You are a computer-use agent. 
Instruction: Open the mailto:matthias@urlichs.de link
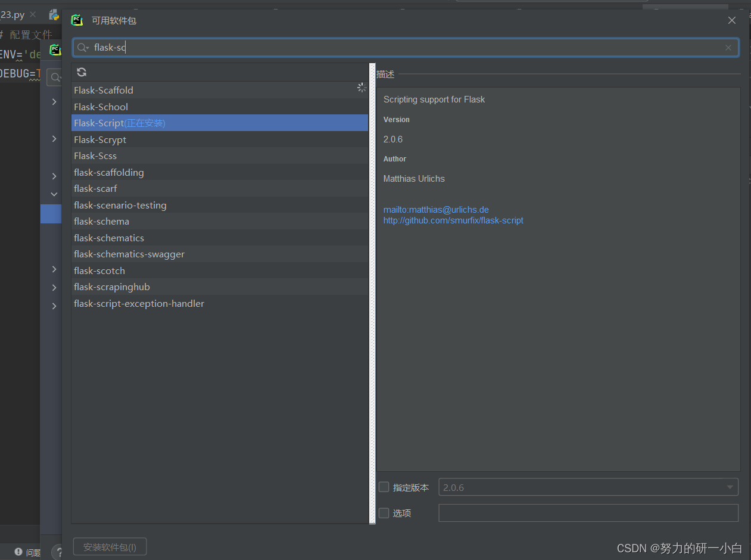pos(436,210)
